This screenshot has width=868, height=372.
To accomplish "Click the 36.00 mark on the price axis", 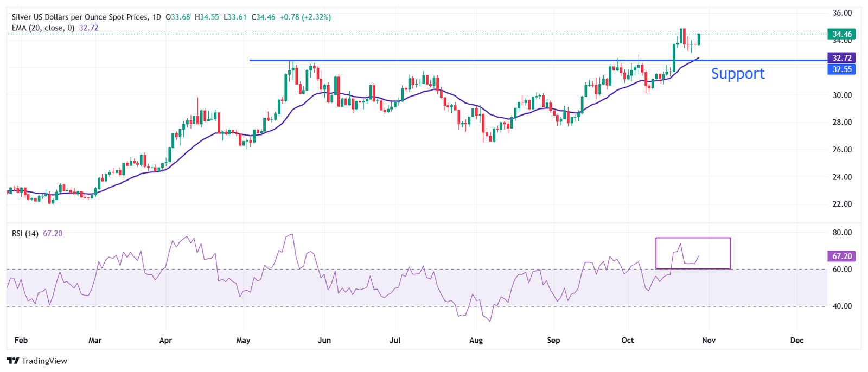I will [x=842, y=13].
